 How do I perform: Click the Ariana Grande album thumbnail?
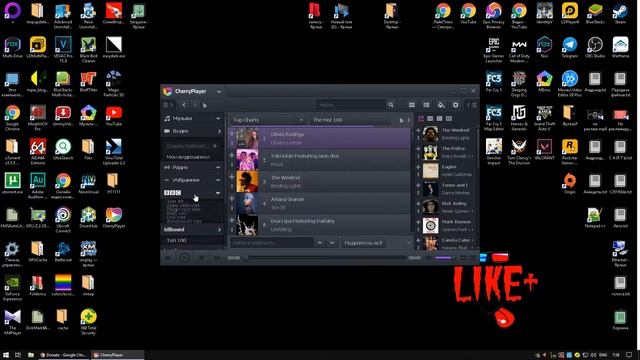(x=247, y=203)
